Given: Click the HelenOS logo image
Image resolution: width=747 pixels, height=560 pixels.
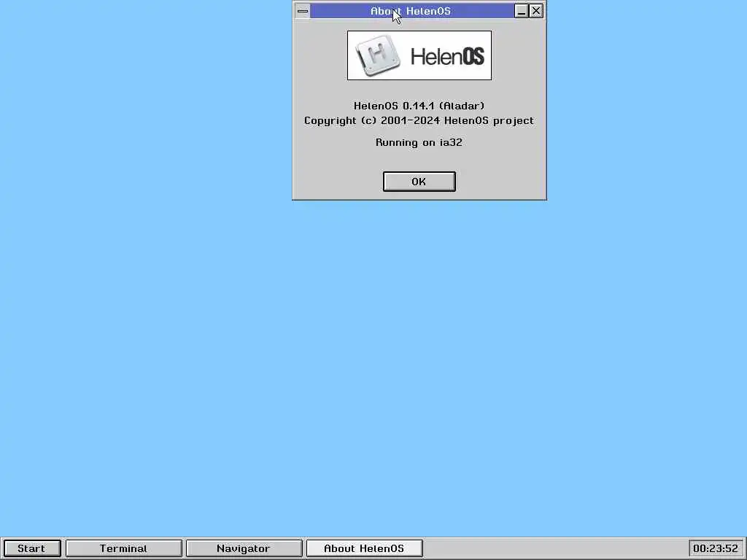Looking at the screenshot, I should click(419, 55).
